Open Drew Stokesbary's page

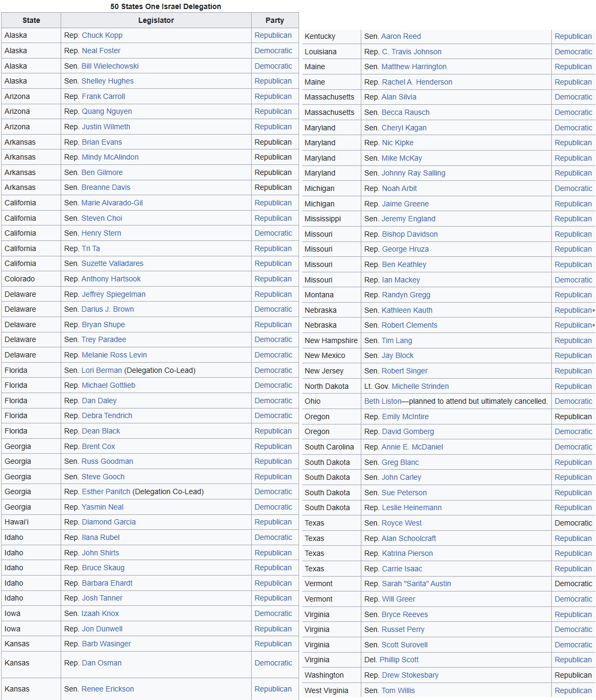point(410,675)
